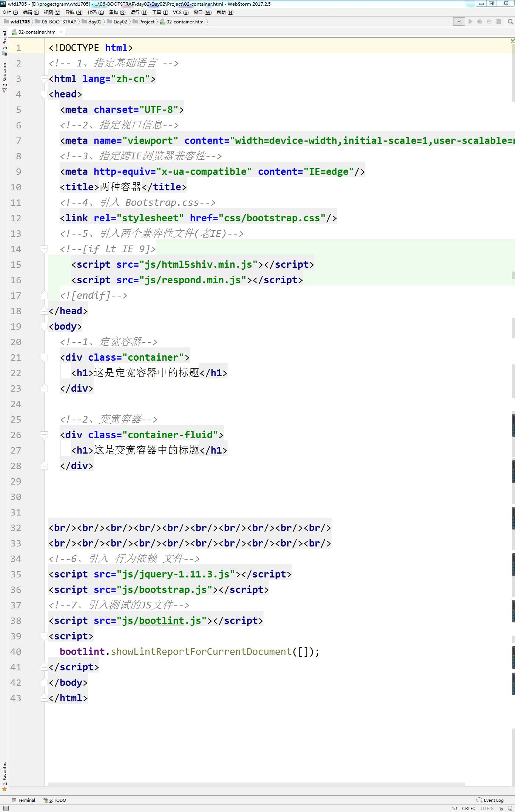Collapse the head tag fold on line 4
This screenshot has height=812, width=515.
44,94
